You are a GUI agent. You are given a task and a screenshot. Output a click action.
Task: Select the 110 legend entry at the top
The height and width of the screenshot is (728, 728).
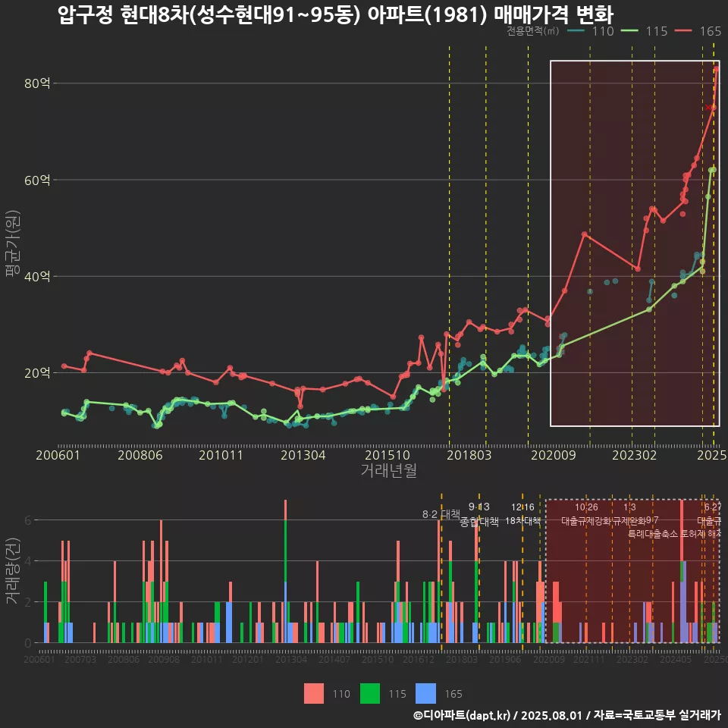pyautogui.click(x=603, y=31)
